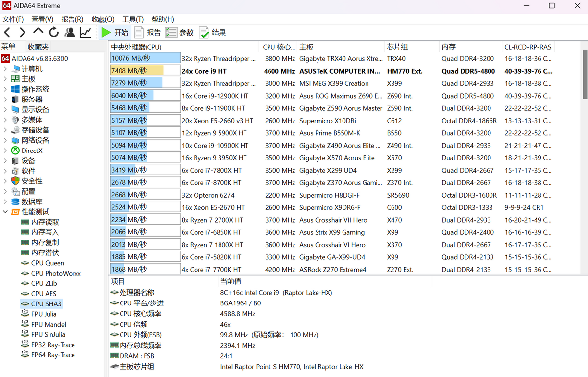This screenshot has height=377, width=588.
Task: Select the FPU SinJulia benchmark icon
Action: click(x=25, y=334)
